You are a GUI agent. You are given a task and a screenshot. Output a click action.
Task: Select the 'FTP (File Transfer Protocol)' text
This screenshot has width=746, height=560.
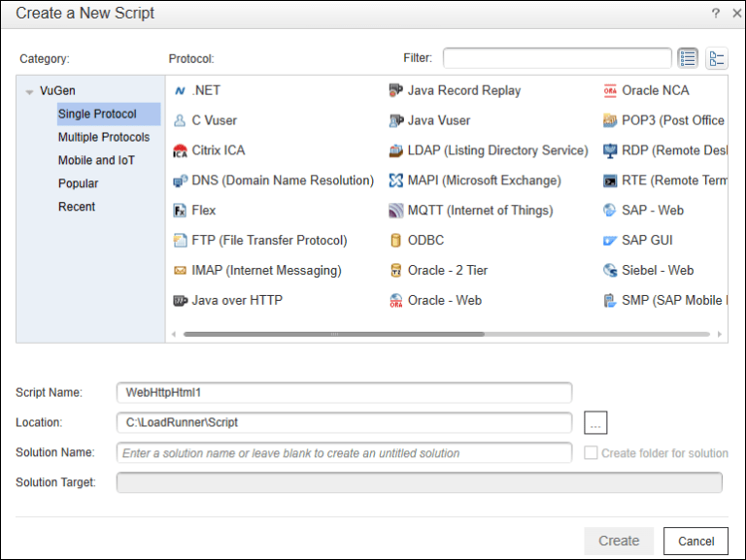(x=269, y=241)
